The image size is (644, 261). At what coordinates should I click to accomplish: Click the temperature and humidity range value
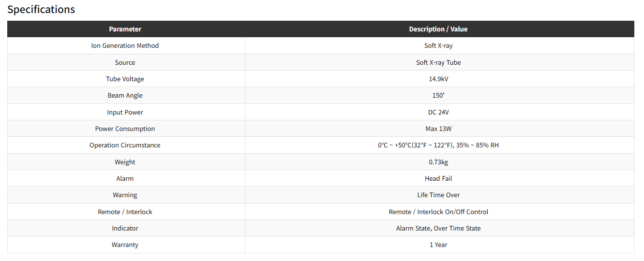[438, 145]
